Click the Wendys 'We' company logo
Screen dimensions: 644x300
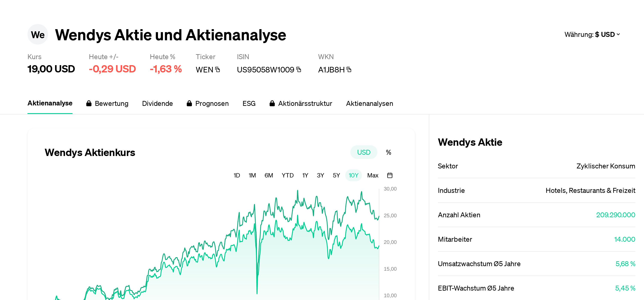[38, 34]
